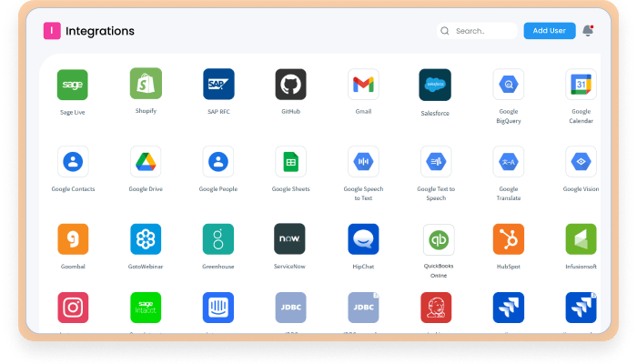Open the Greenhouse integration
Screen dimensions: 637x364
click(218, 238)
